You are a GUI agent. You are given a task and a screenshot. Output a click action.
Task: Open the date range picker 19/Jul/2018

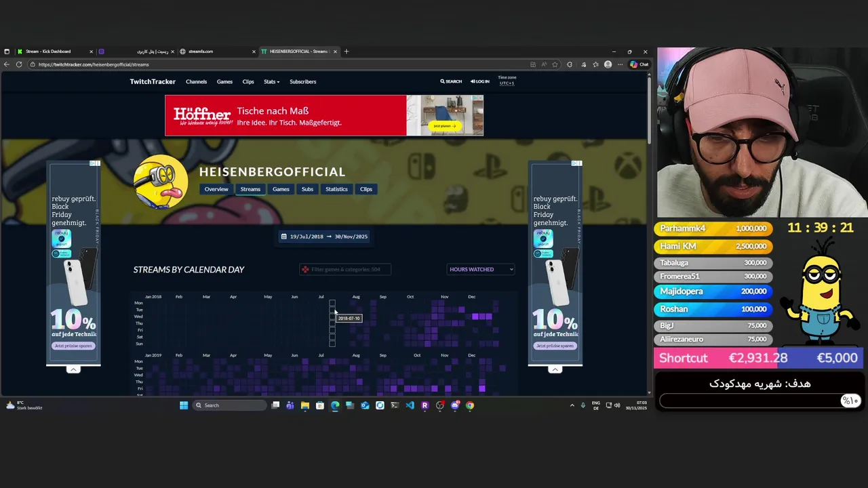[x=324, y=237]
